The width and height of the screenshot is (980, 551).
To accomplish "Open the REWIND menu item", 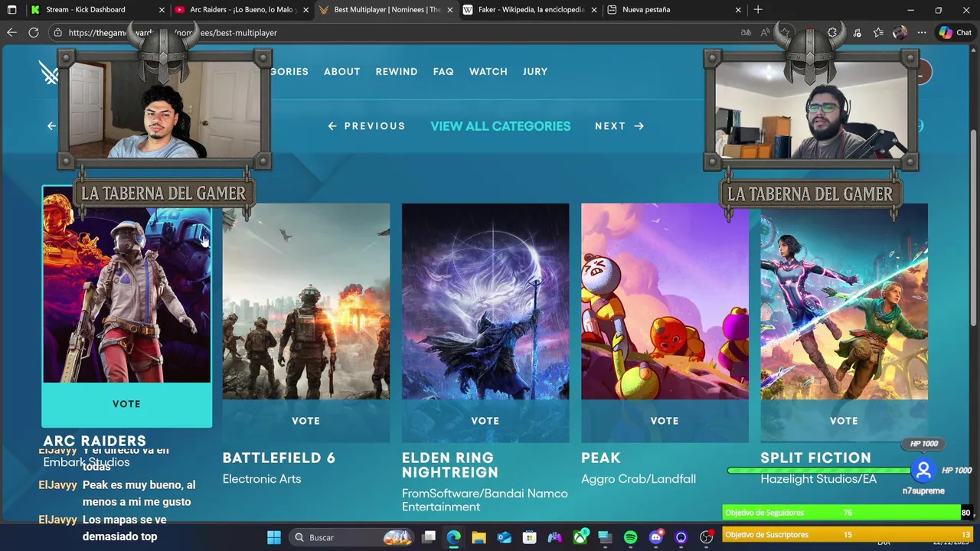I will 397,71.
